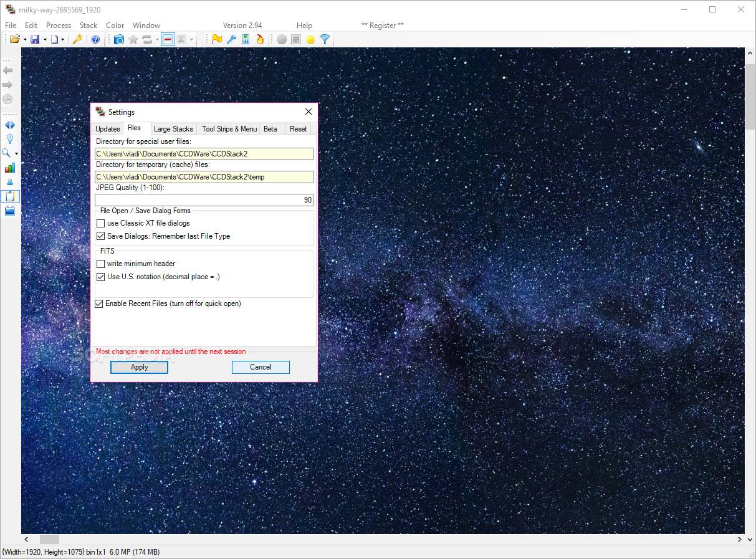Click the magnifying glass zoom icon
This screenshot has width=756, height=559.
pyautogui.click(x=7, y=153)
